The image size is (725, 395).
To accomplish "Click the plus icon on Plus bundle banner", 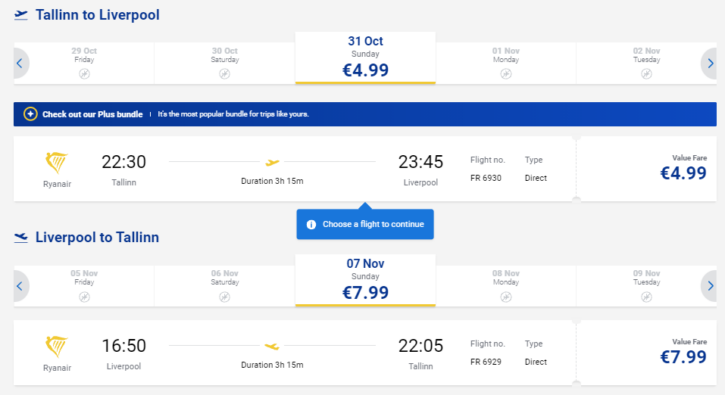I will 31,114.
